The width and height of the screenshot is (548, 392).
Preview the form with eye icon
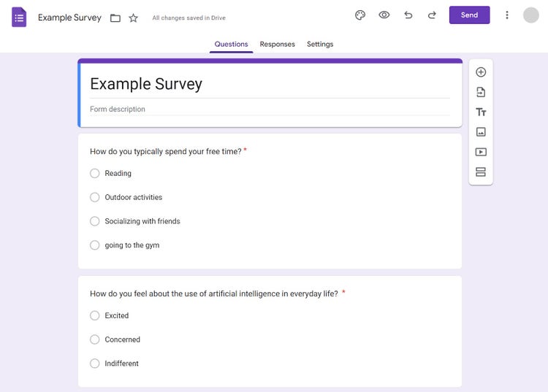click(x=384, y=15)
